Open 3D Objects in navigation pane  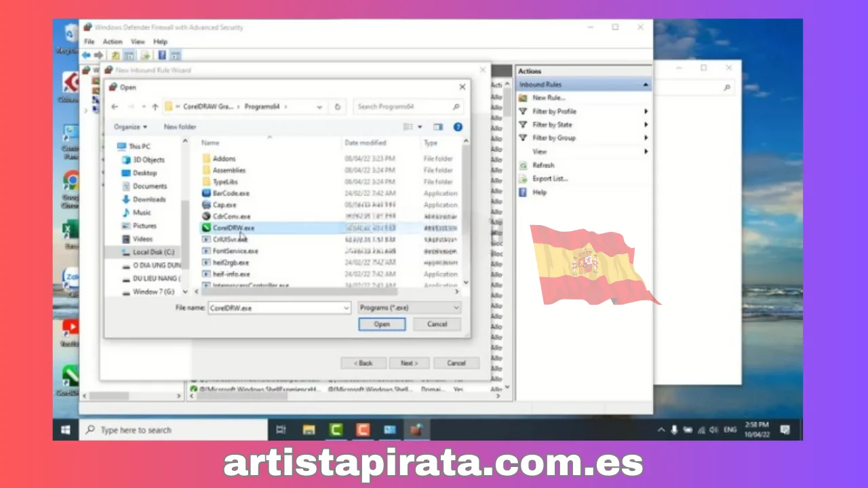(x=149, y=160)
